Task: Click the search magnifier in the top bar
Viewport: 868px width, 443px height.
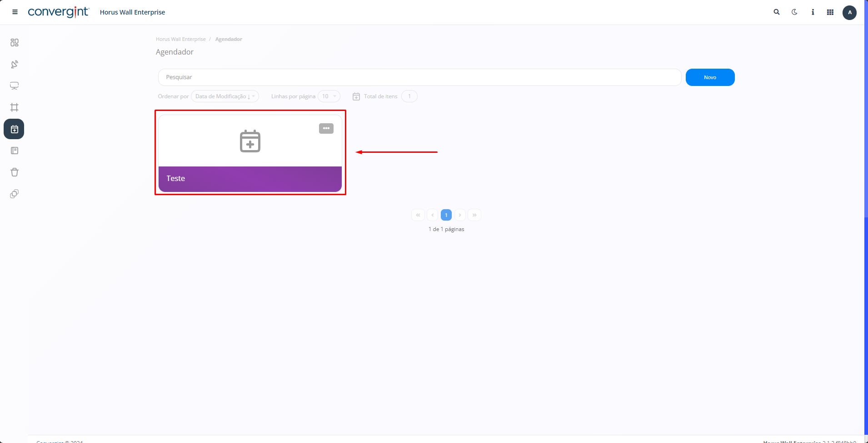Action: tap(777, 12)
